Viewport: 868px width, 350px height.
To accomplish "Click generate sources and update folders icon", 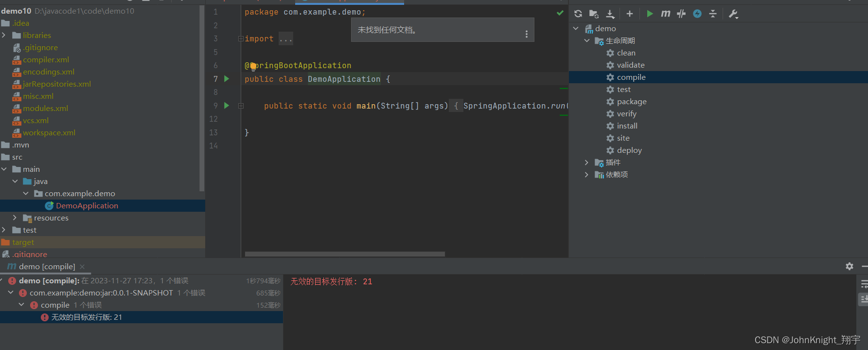I will tap(594, 14).
